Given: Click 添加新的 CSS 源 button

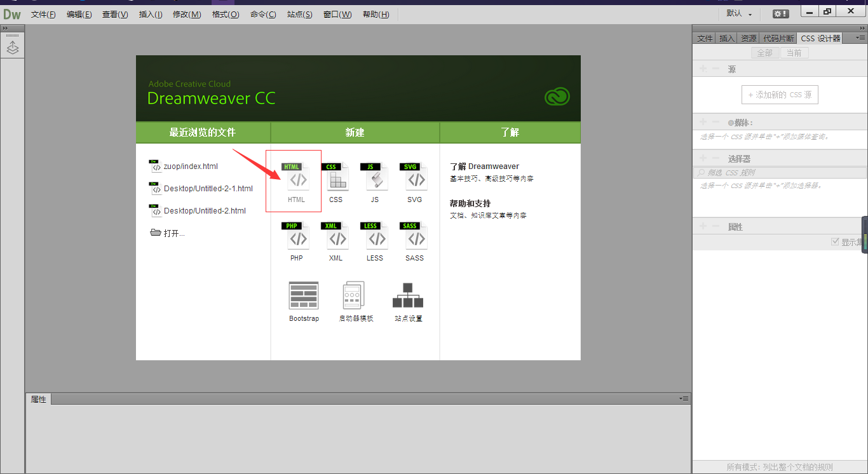Looking at the screenshot, I should point(780,94).
